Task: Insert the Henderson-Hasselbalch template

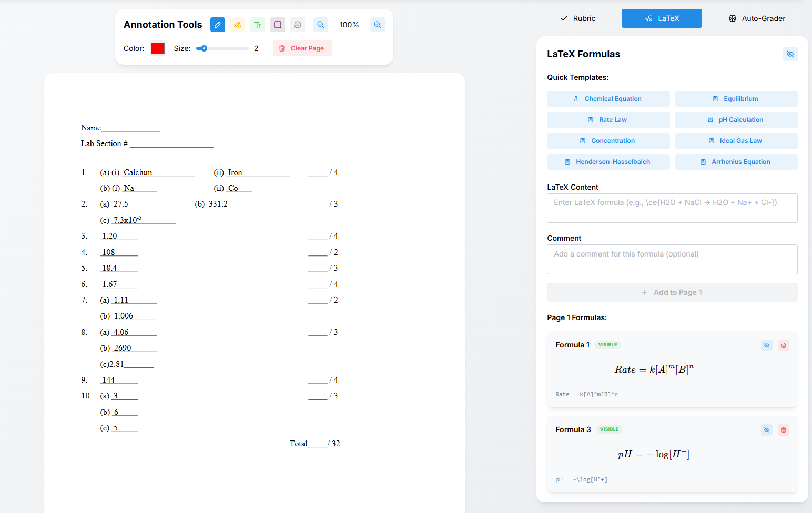Action: click(x=608, y=161)
